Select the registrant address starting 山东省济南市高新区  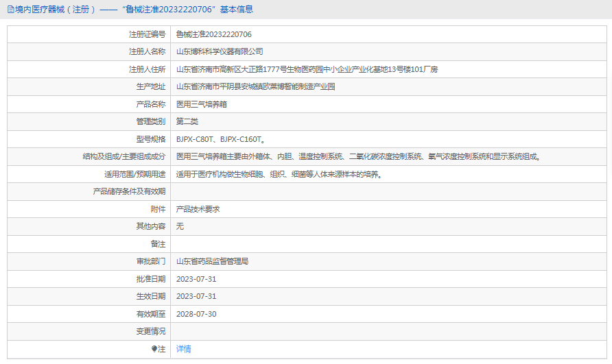pos(307,69)
